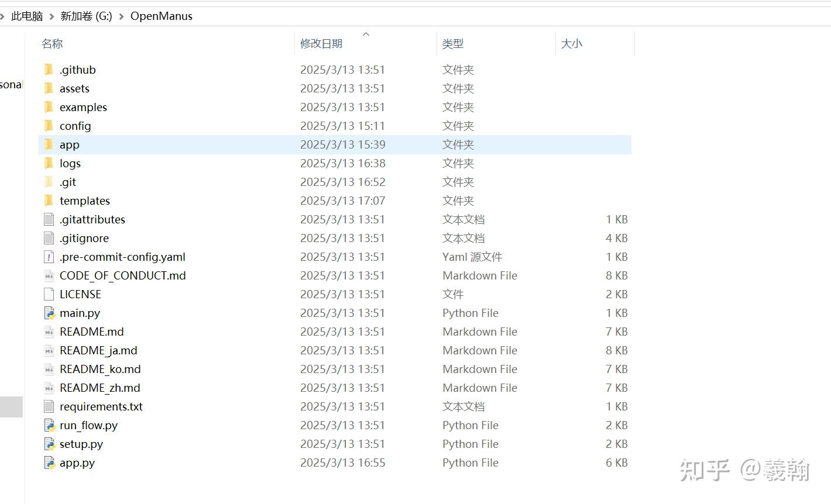Click the 2025/3/13 17:07 date of templates
Image resolution: width=831 pixels, height=504 pixels.
click(343, 201)
